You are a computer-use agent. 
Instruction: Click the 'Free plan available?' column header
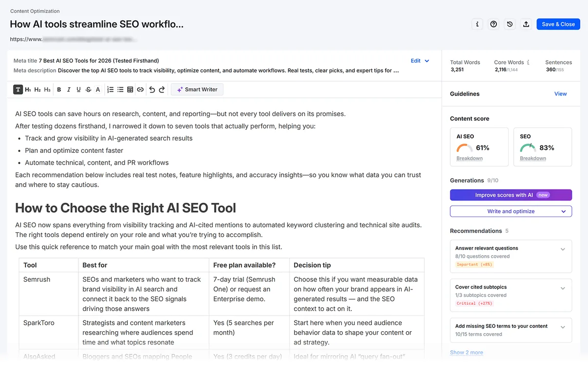coord(249,265)
